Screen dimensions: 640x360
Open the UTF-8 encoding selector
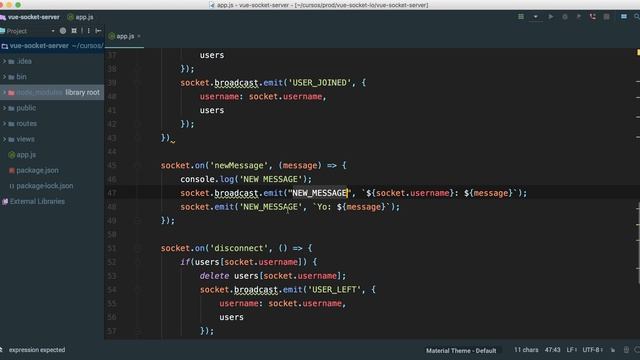click(592, 350)
